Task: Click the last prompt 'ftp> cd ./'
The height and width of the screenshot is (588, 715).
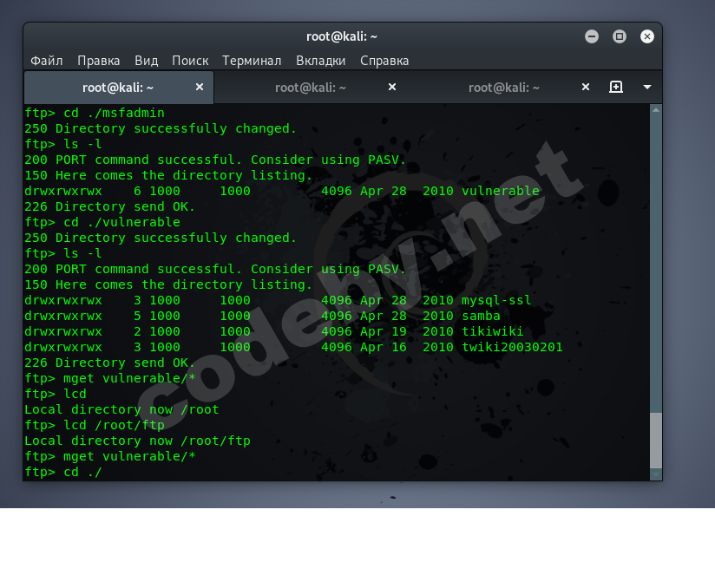Action: [63, 473]
